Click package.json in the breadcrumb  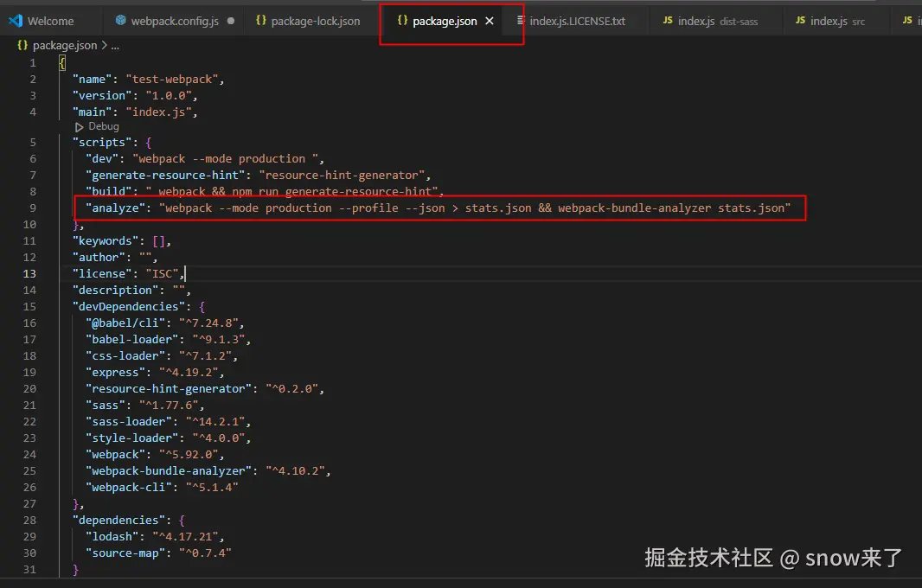(x=65, y=45)
